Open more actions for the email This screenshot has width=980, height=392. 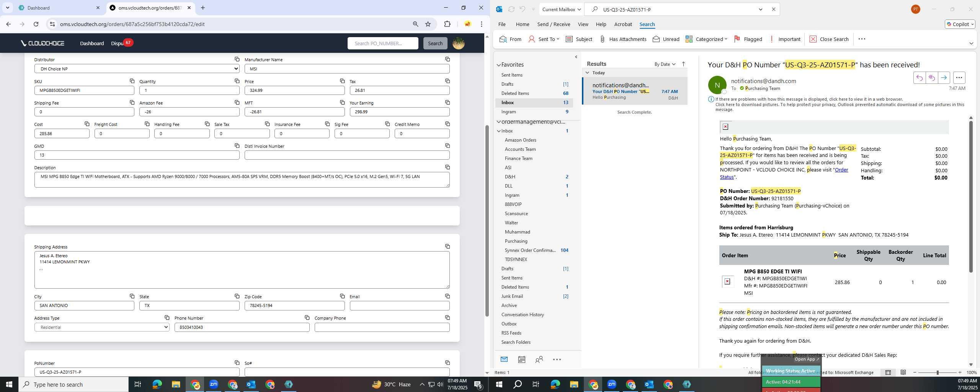pos(959,78)
